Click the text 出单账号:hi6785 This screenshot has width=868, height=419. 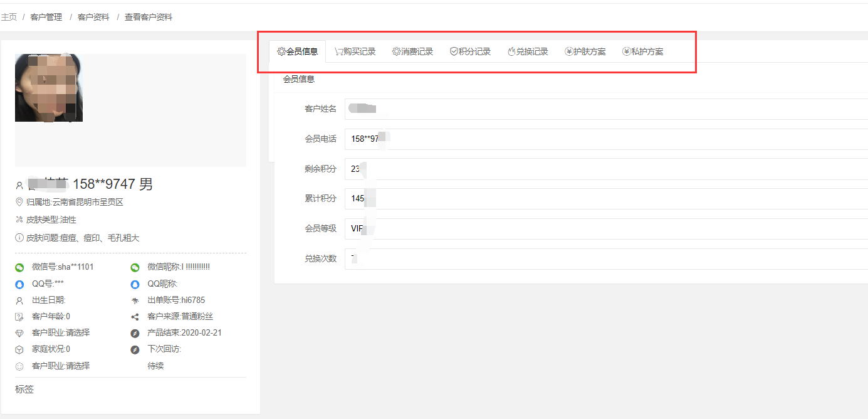coord(176,300)
